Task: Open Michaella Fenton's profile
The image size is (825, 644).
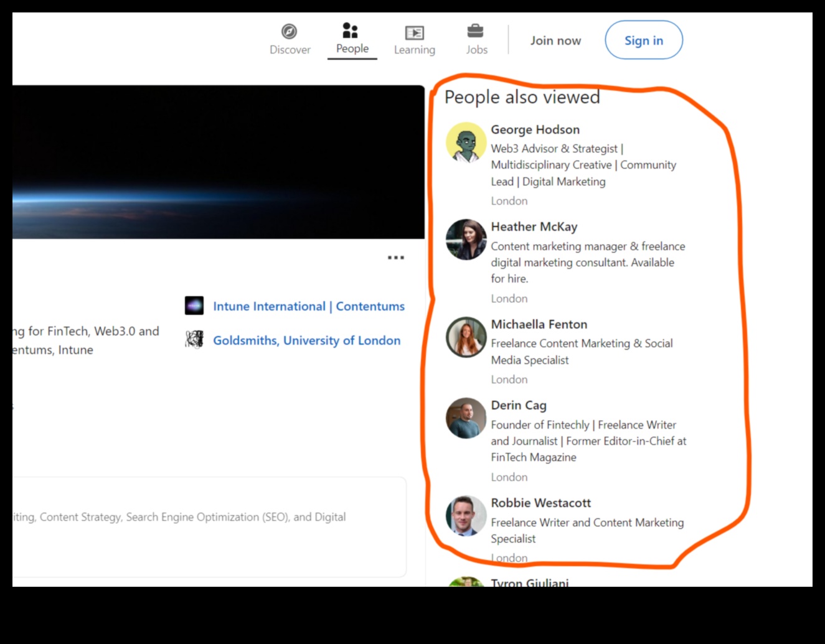Action: click(x=539, y=324)
